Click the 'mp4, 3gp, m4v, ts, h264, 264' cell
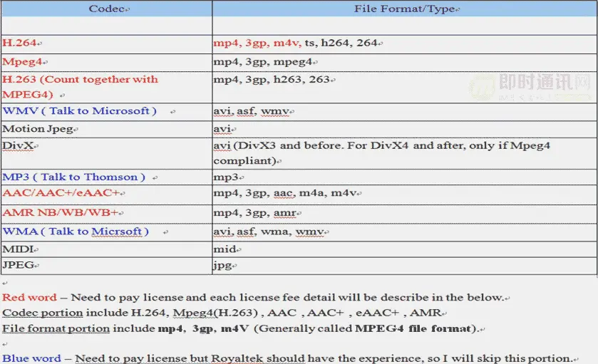This screenshot has height=364, width=598. click(x=405, y=44)
